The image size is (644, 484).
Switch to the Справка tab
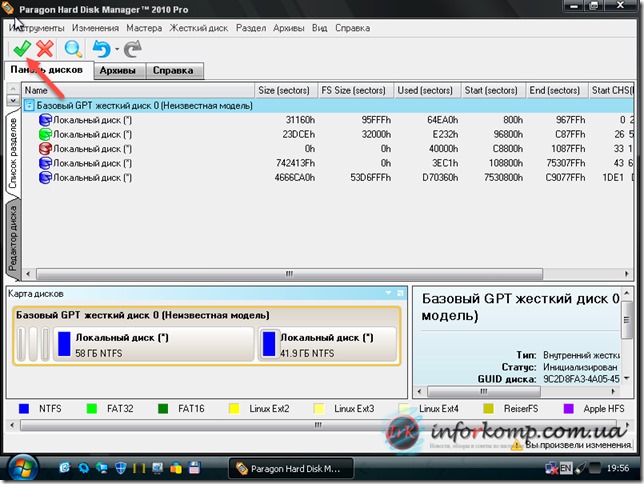pyautogui.click(x=173, y=71)
